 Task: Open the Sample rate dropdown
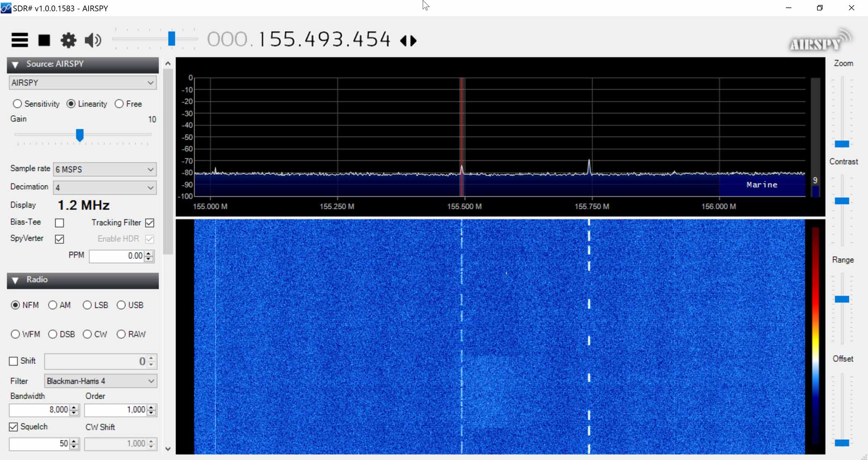[150, 169]
